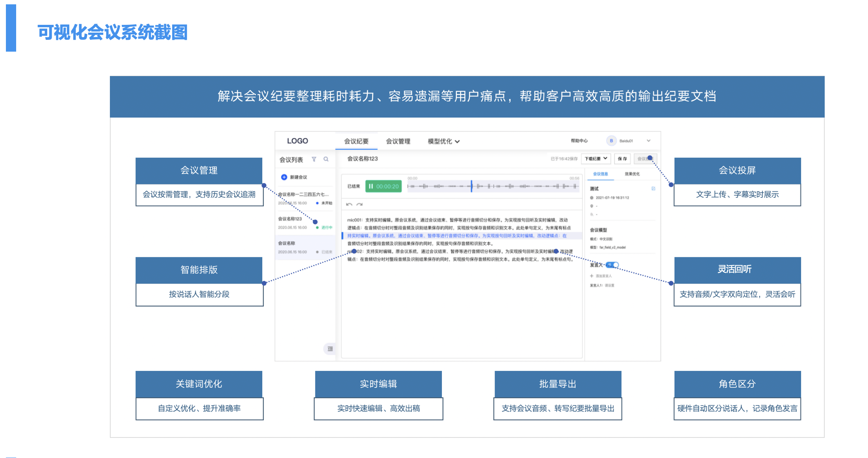Image resolution: width=868 pixels, height=458 pixels.
Task: Open the 下载纪要 dropdown
Action: point(595,158)
